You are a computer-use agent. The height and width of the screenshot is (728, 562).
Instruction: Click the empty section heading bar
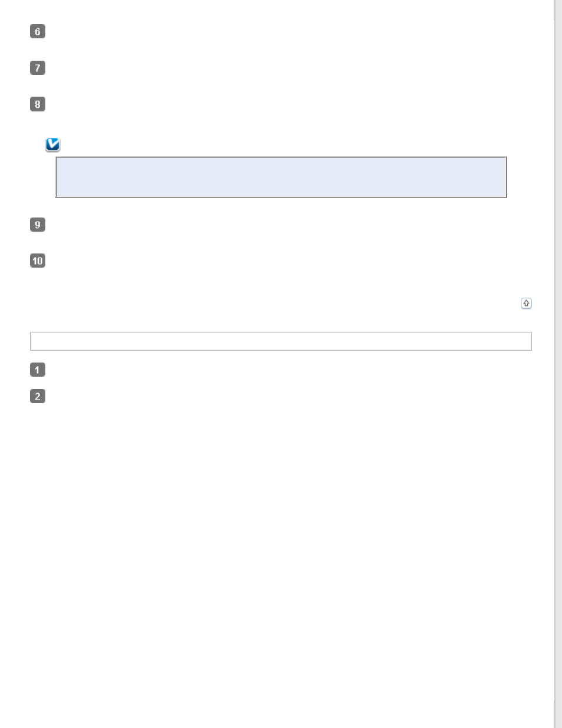[281, 341]
